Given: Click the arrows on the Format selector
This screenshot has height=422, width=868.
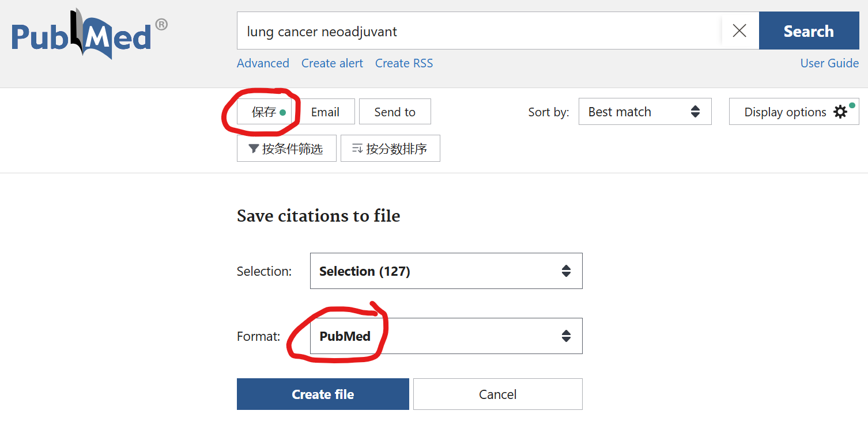Looking at the screenshot, I should tap(565, 336).
